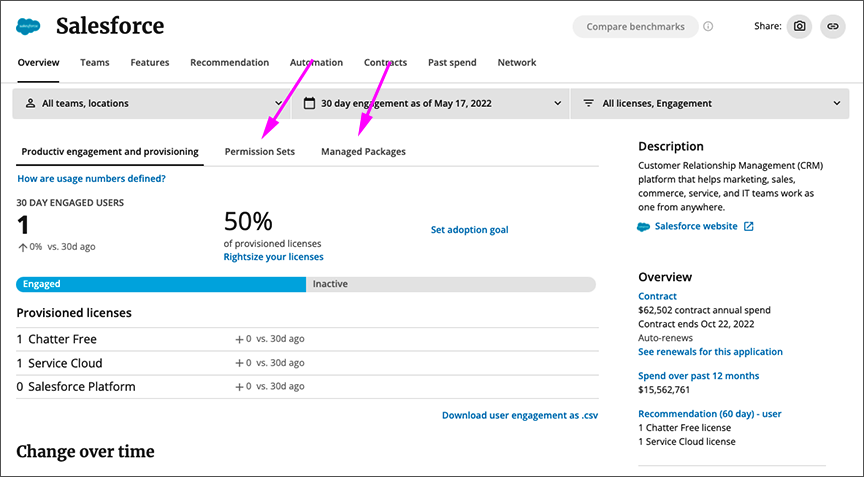Click the small cloud icon by Salesforce website
The width and height of the screenshot is (864, 477).
pos(643,227)
